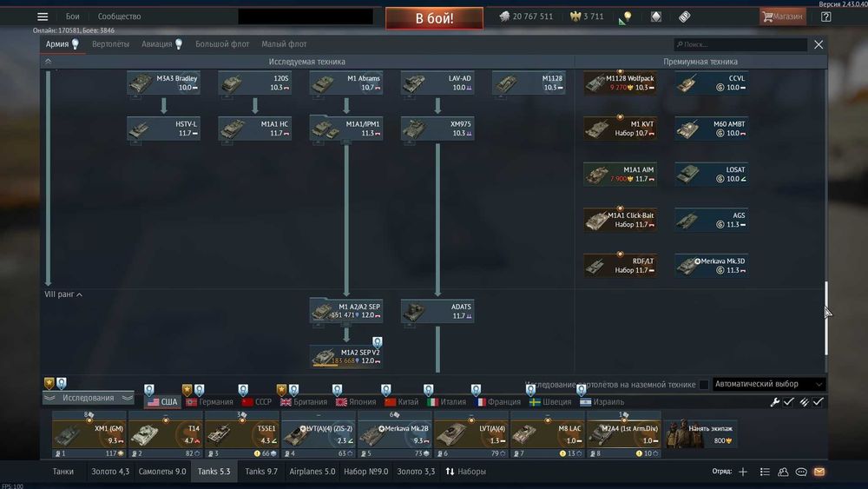The image size is (868, 489).
Task: Select the premium M1A1 Click-Bait
Action: [x=620, y=220]
